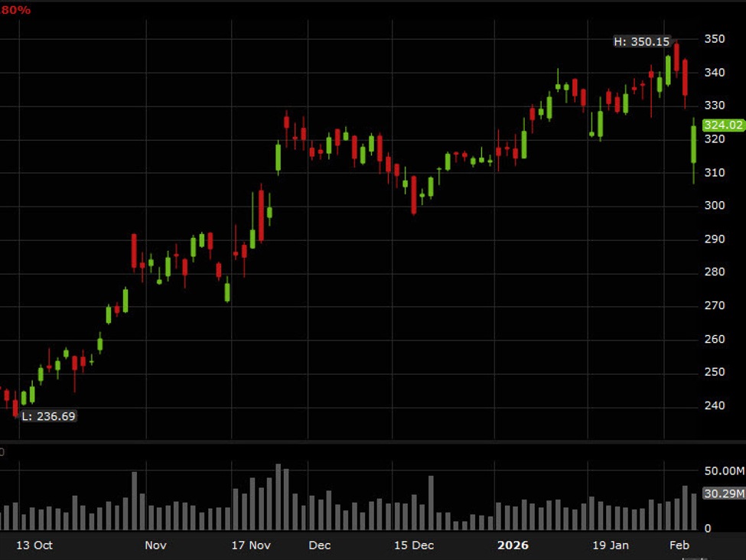Image resolution: width=746 pixels, height=560 pixels.
Task: Select the tallest volume bar in late November
Action: [x=279, y=497]
